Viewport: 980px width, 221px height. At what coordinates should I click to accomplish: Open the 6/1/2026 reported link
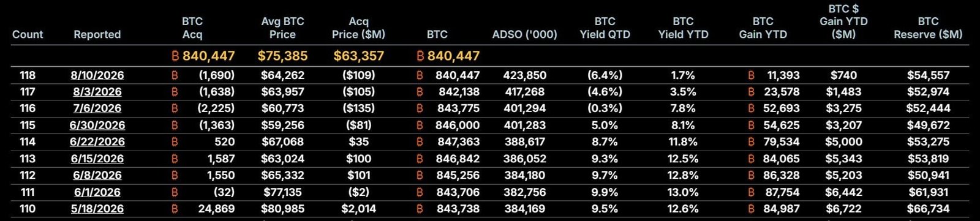tap(97, 192)
